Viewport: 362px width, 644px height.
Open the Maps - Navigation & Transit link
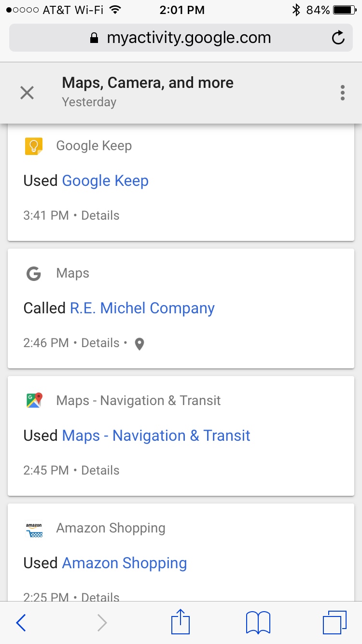(x=156, y=436)
